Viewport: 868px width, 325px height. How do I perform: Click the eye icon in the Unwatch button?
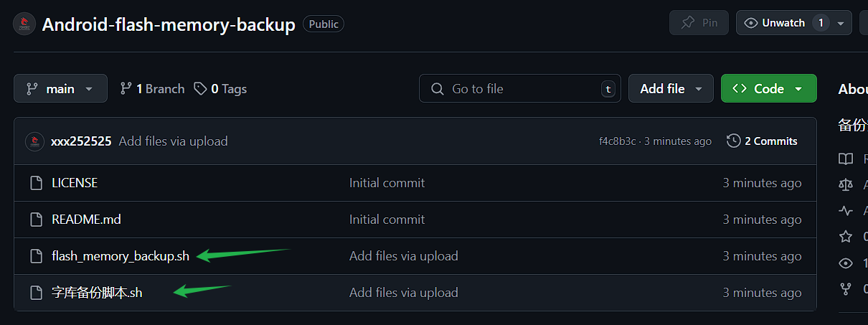point(751,23)
